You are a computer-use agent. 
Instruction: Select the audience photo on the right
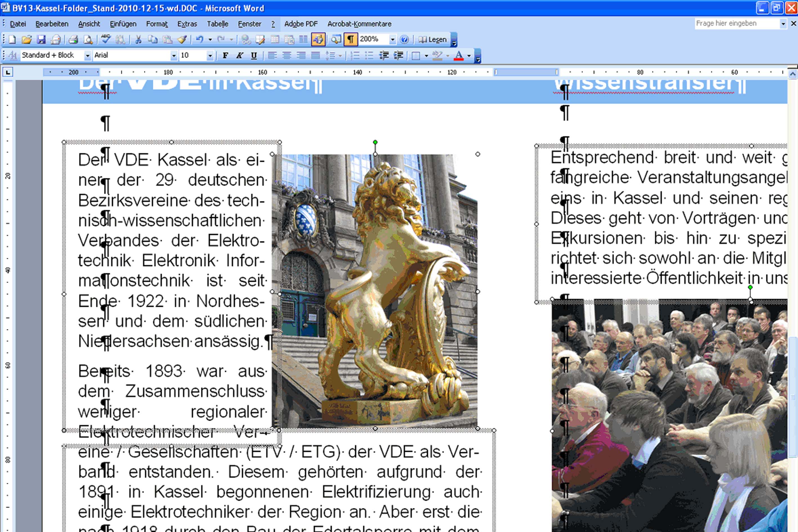[x=669, y=415]
